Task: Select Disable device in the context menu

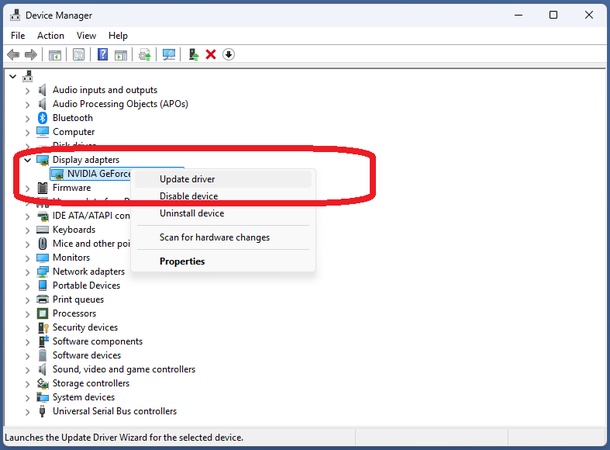Action: coord(188,196)
